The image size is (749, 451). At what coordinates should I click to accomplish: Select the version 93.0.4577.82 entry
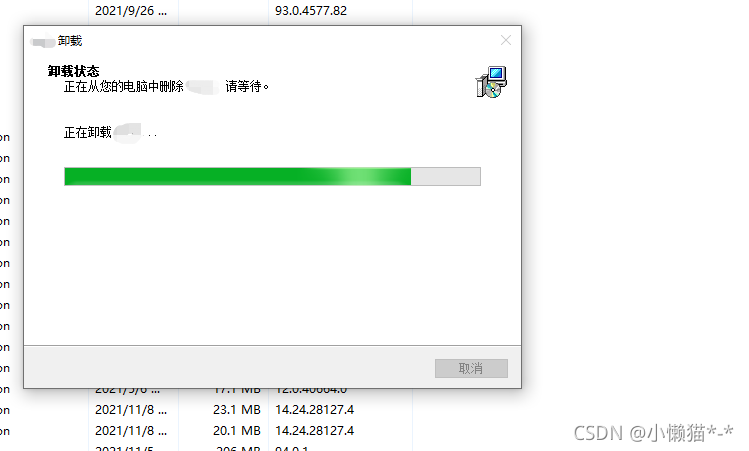[311, 11]
